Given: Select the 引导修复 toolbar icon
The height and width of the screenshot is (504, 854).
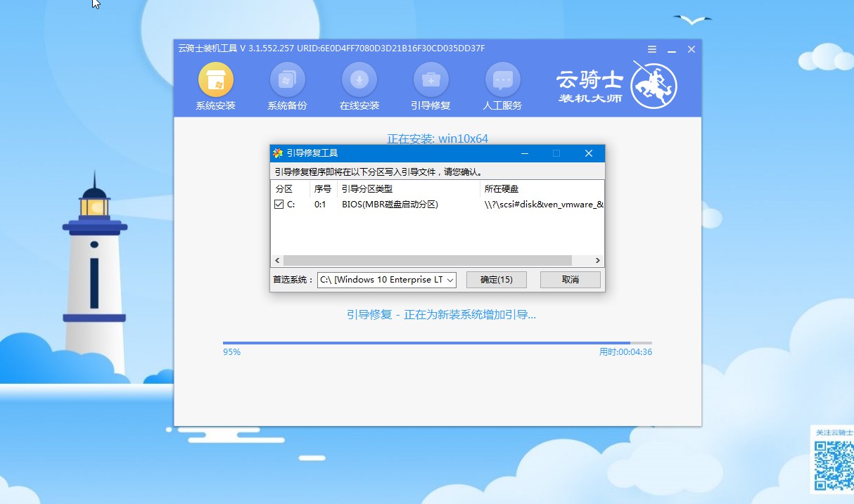Looking at the screenshot, I should pyautogui.click(x=431, y=79).
